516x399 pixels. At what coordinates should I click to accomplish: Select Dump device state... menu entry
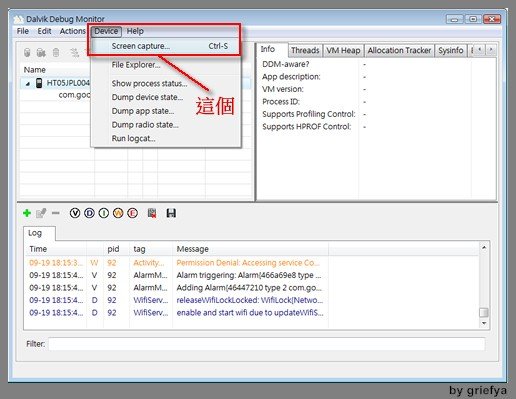[x=166, y=97]
